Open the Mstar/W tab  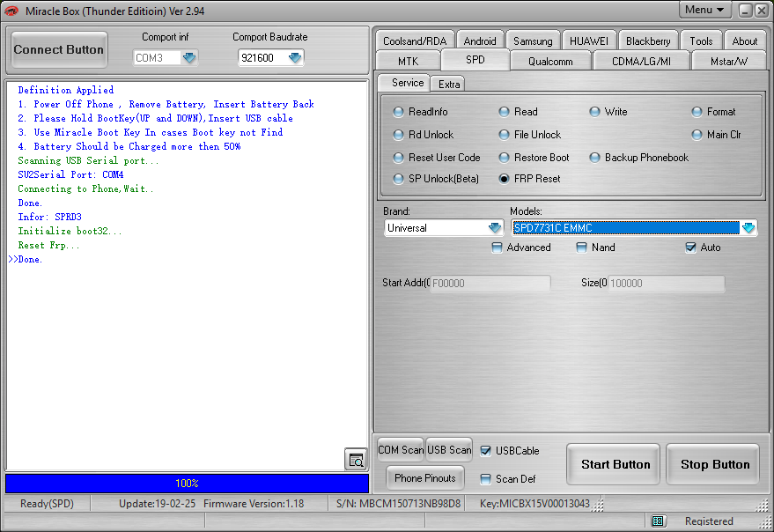point(729,62)
